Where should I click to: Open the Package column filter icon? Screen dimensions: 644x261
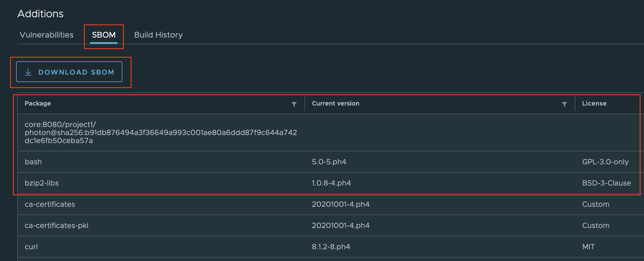[x=294, y=104]
